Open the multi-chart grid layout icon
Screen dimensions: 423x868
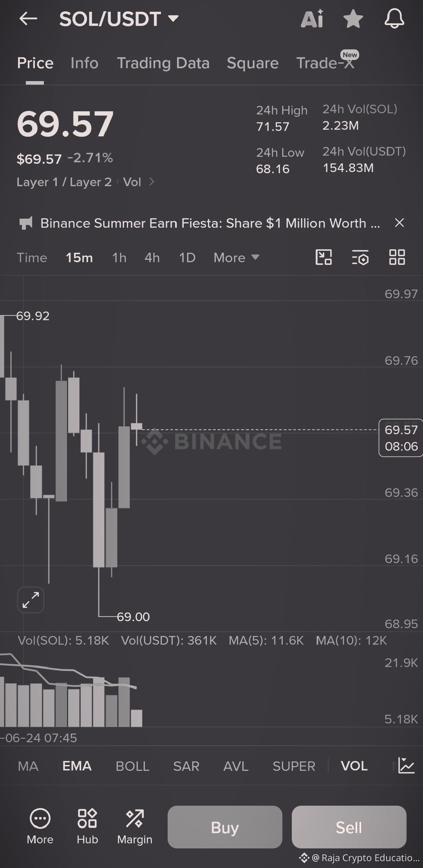coord(397,257)
